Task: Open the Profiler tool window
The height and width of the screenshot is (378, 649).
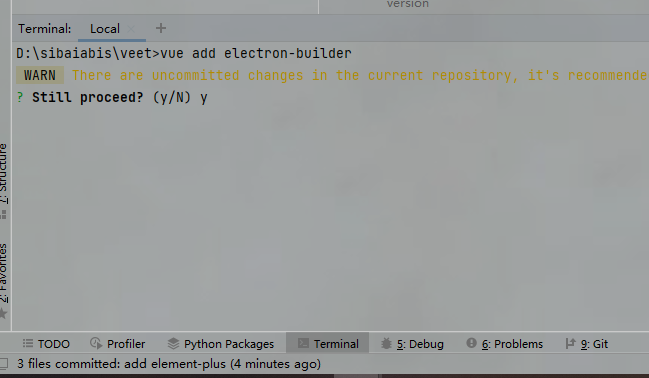Action: (118, 344)
